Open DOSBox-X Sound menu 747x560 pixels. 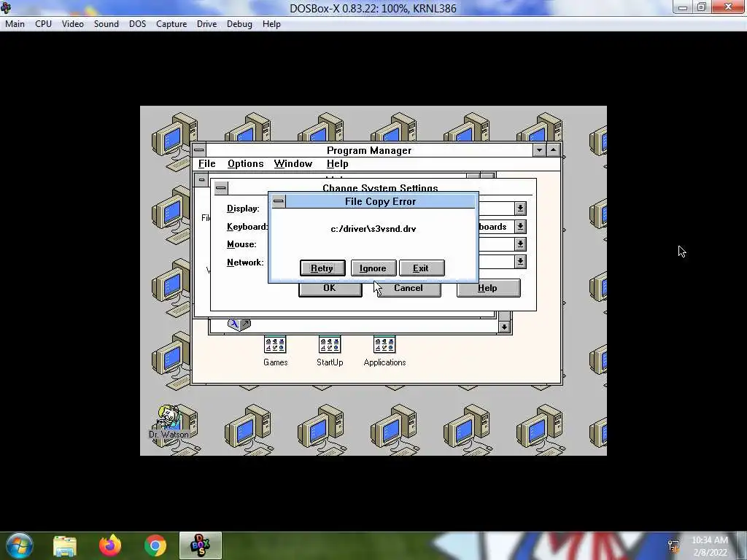pos(107,24)
